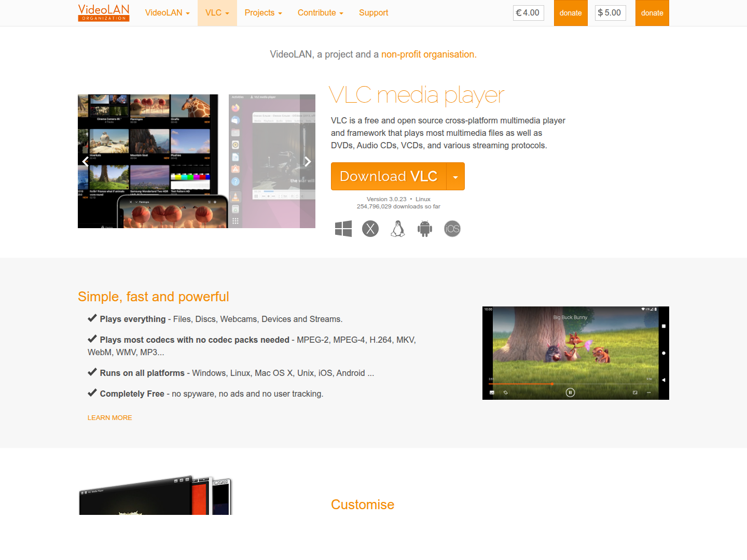Go to the Support page

tap(374, 13)
